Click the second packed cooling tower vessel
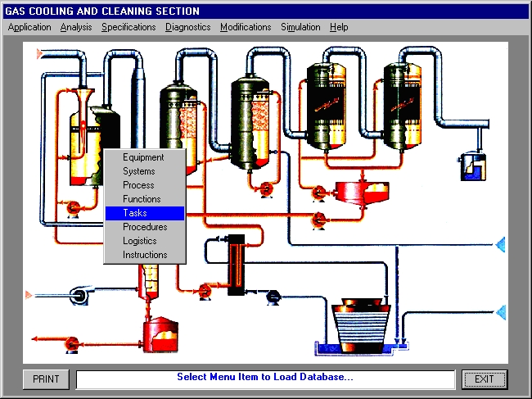Viewport: 532px width, 399px height. click(x=250, y=122)
